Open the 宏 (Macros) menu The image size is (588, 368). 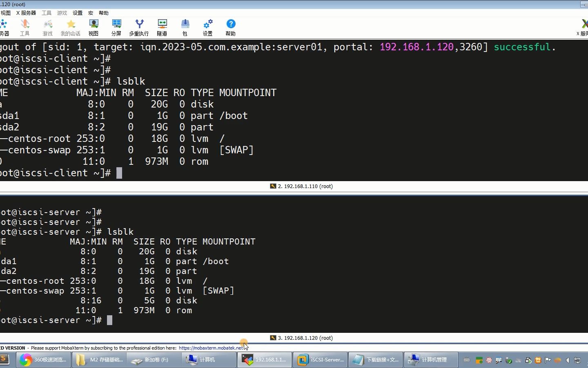pos(91,13)
